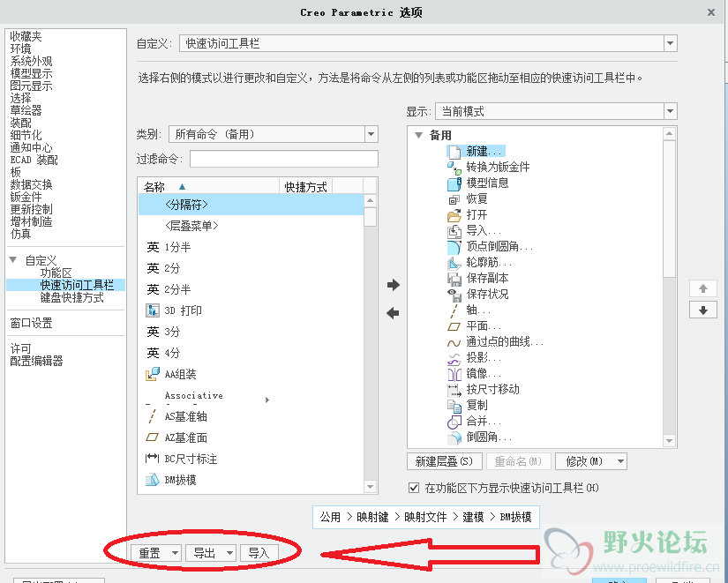The height and width of the screenshot is (583, 728).
Task: Select the 投影 projection icon
Action: click(454, 358)
